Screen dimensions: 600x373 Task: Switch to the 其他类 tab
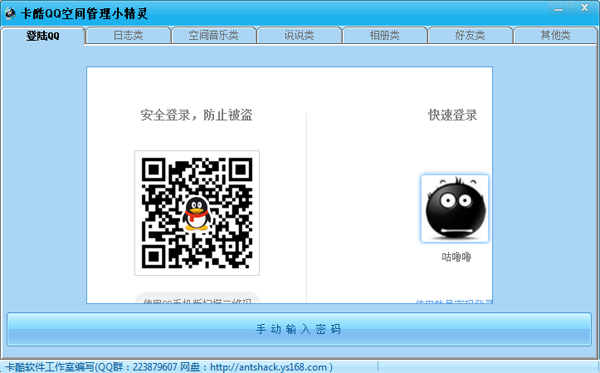(x=555, y=36)
